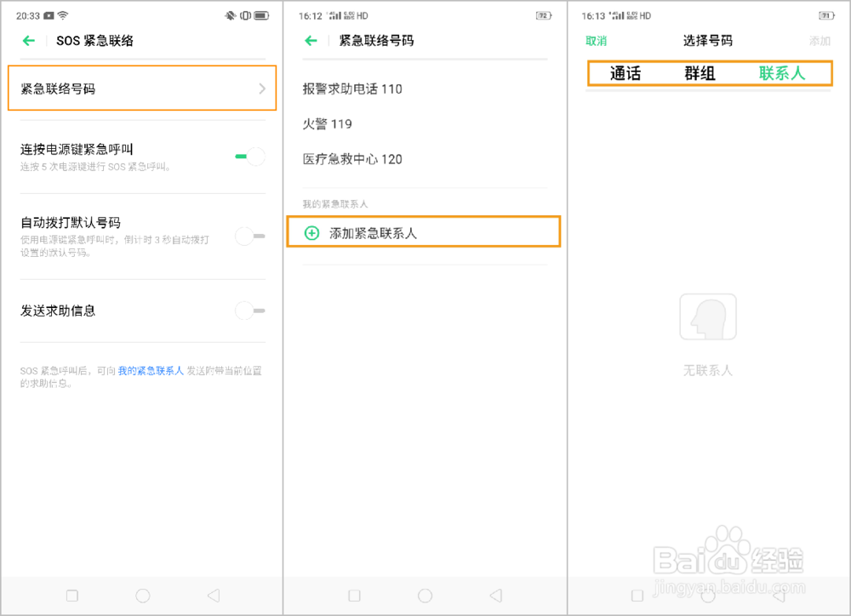Screen dimensions: 851x616
Task: Open the 我的紧急联系人 blue link
Action: click(151, 371)
